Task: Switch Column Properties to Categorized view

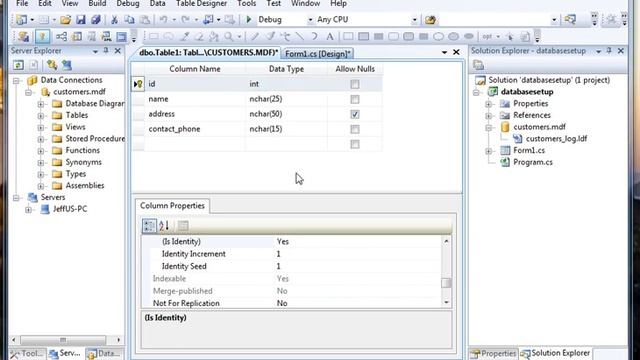Action: click(x=149, y=225)
